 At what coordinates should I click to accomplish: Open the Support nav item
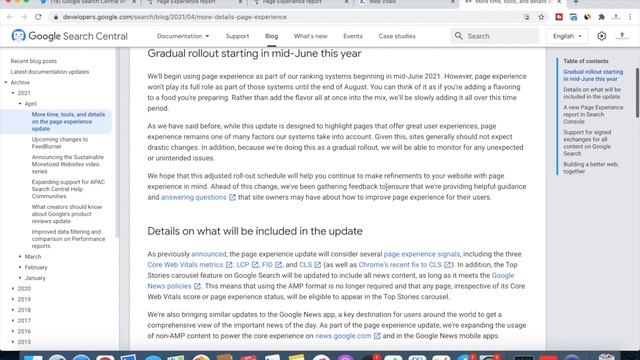237,36
